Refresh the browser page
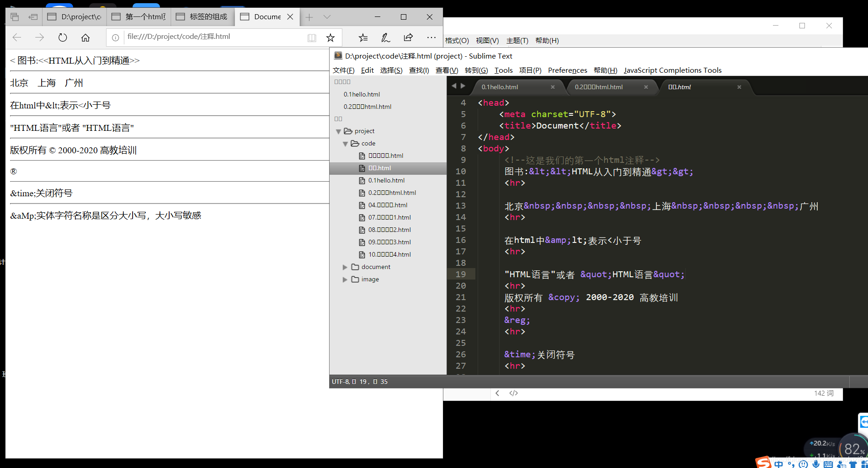This screenshot has height=468, width=868. tap(63, 38)
